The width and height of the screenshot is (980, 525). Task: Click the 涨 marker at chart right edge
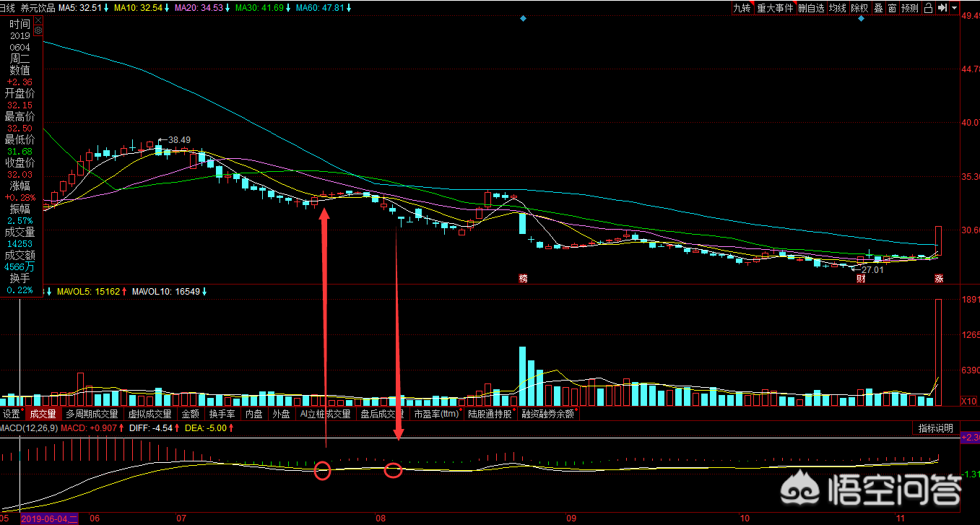pos(939,278)
